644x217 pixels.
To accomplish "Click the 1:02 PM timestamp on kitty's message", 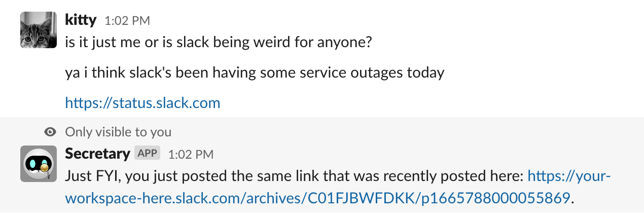I will pos(127,21).
